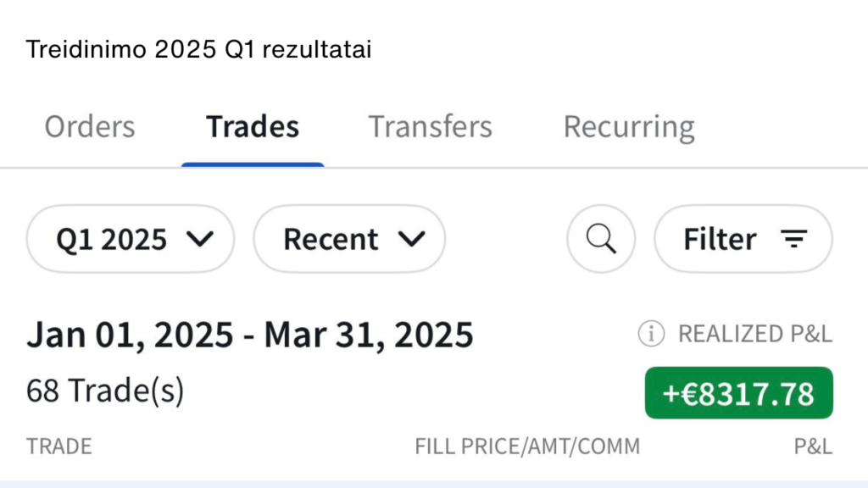Image resolution: width=868 pixels, height=488 pixels.
Task: Click the Jan 01 - Mar 31 date range
Action: 250,335
